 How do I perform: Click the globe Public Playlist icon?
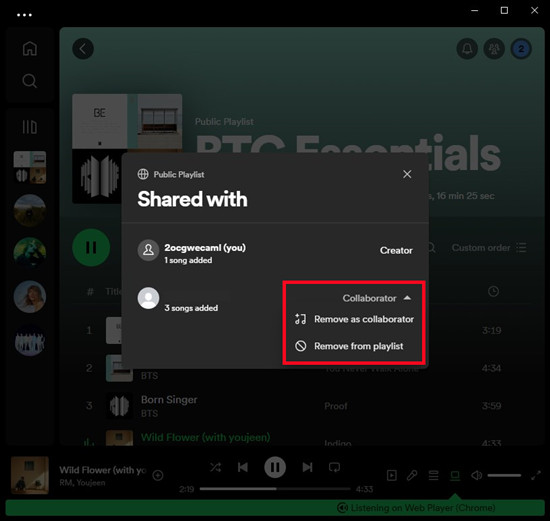point(143,174)
